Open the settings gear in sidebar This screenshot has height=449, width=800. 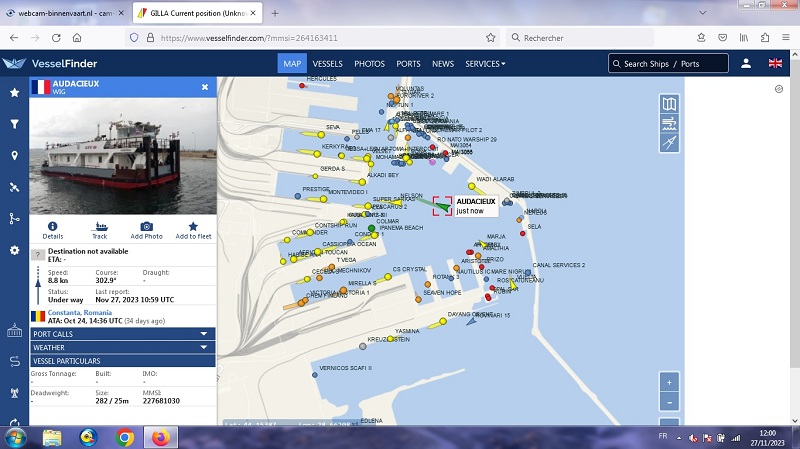pyautogui.click(x=14, y=250)
